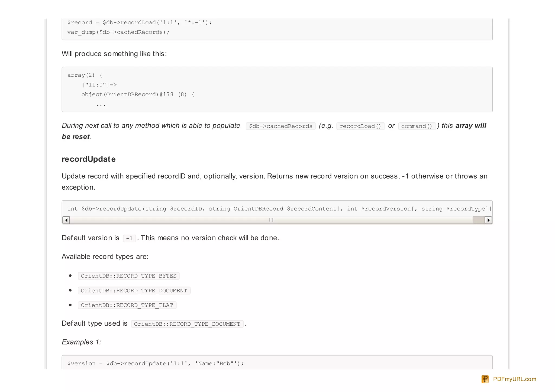The width and height of the screenshot is (555, 392).
Task: Click the horizontal scrollbar thumb grip
Action: [271, 220]
